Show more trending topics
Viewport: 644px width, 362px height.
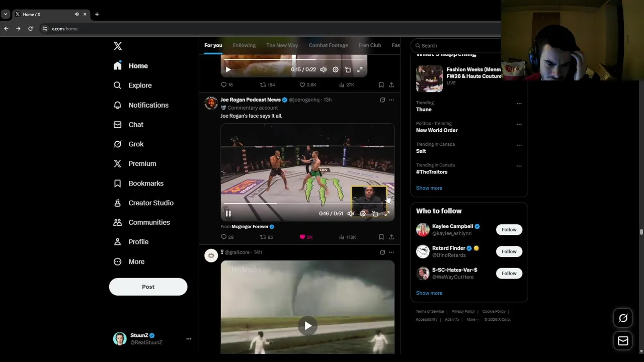pyautogui.click(x=429, y=188)
